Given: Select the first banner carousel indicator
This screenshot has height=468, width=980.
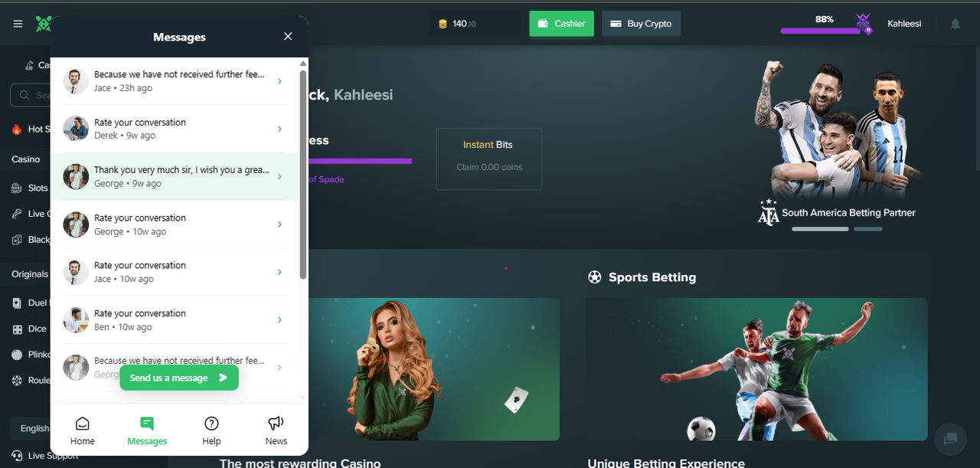Looking at the screenshot, I should point(820,229).
